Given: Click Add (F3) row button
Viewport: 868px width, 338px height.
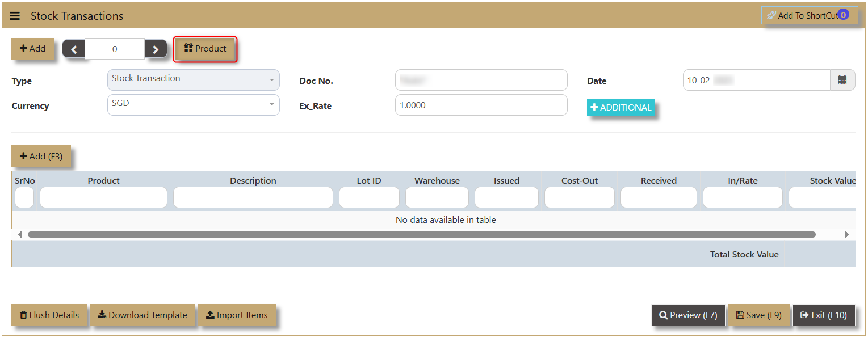Looking at the screenshot, I should [x=41, y=157].
